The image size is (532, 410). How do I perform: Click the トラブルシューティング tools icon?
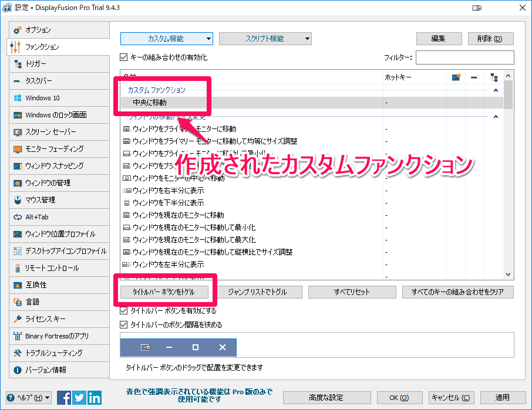pyautogui.click(x=18, y=353)
